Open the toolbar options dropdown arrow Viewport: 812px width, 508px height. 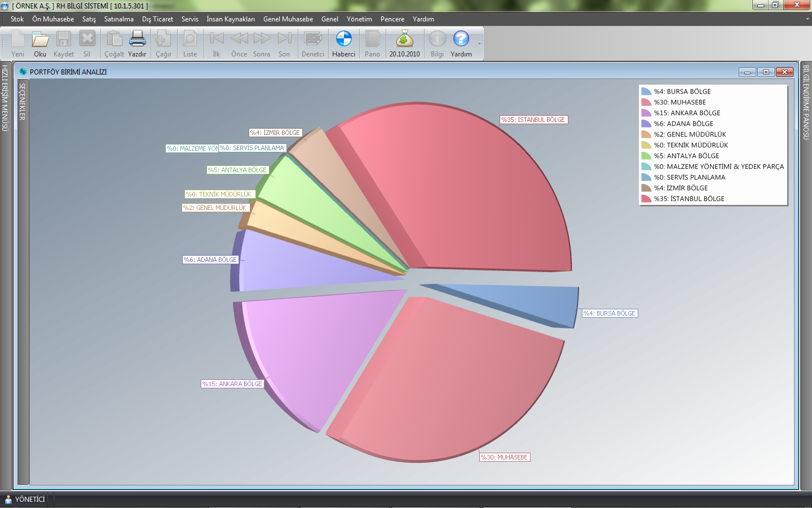click(480, 44)
